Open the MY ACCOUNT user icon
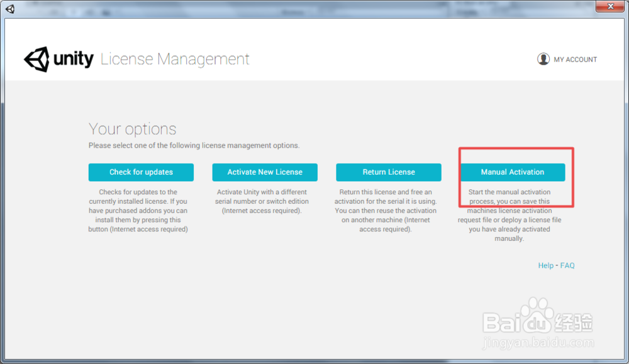The height and width of the screenshot is (364, 629). 543,59
